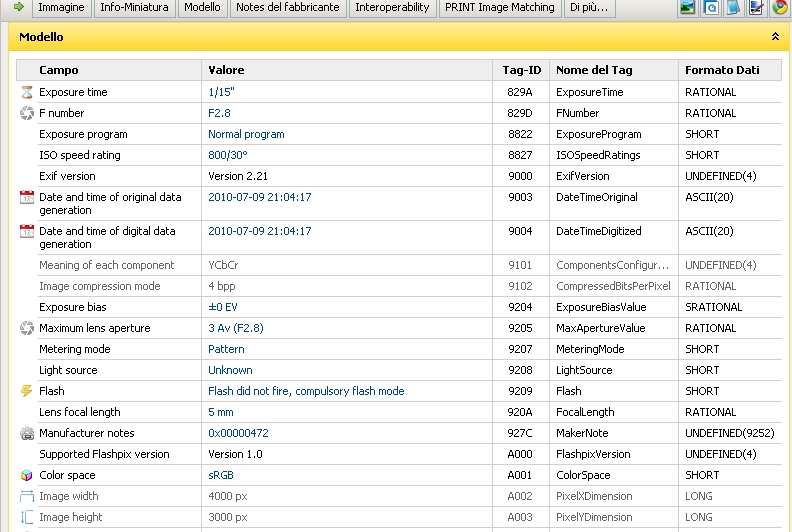
Task: Click the lightning bolt Flash icon
Action: [x=27, y=391]
